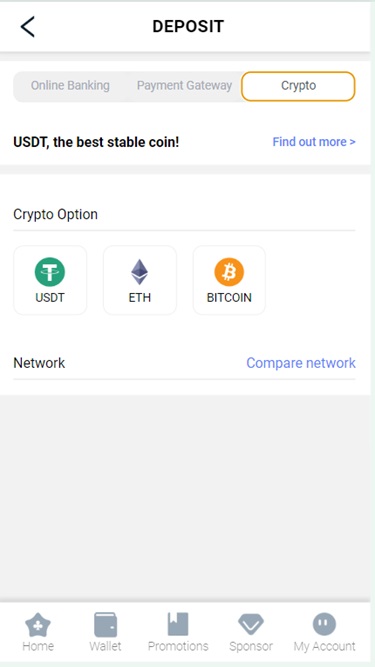
Task: Select the orange Bitcoin coin icon
Action: coord(229,272)
